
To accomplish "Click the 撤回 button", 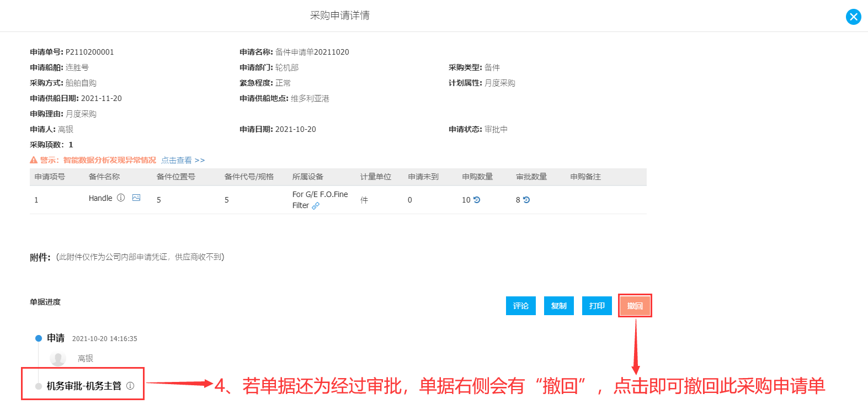I will [635, 306].
